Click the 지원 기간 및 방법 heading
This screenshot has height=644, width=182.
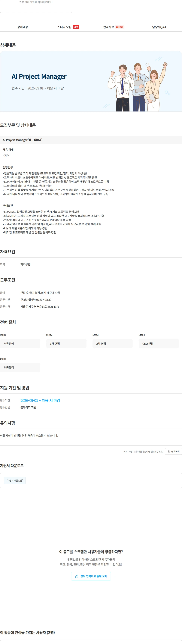14,388
